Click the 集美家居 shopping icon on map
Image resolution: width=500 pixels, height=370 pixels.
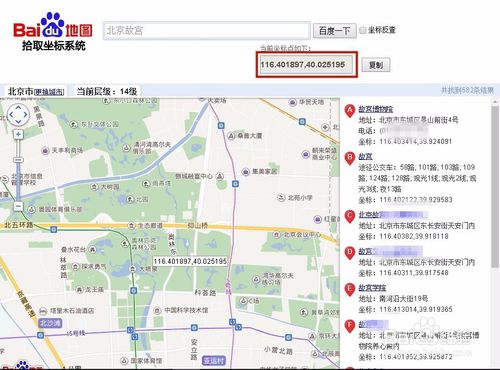[x=246, y=172]
